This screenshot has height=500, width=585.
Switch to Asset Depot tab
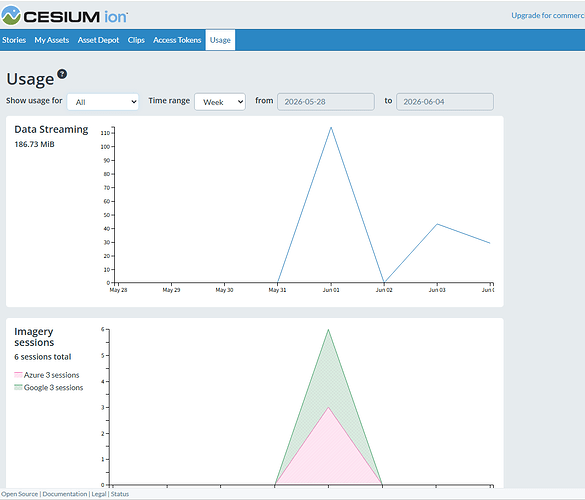(98, 40)
